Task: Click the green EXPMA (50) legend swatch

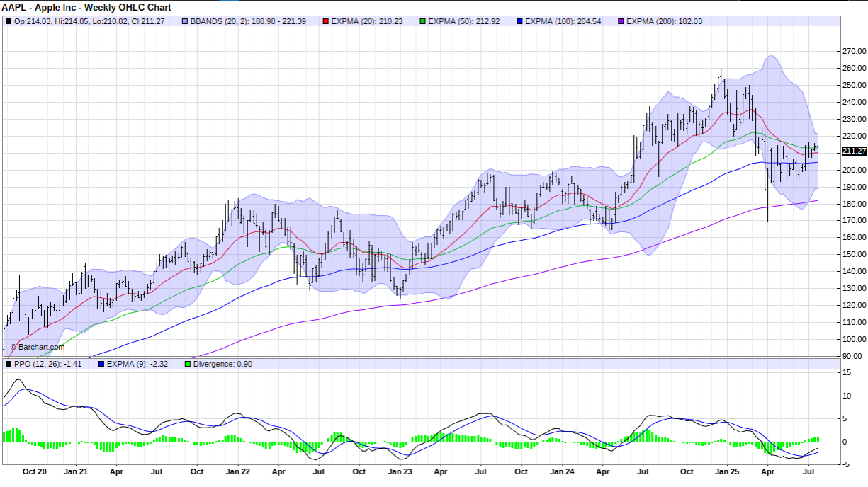Action: click(423, 21)
